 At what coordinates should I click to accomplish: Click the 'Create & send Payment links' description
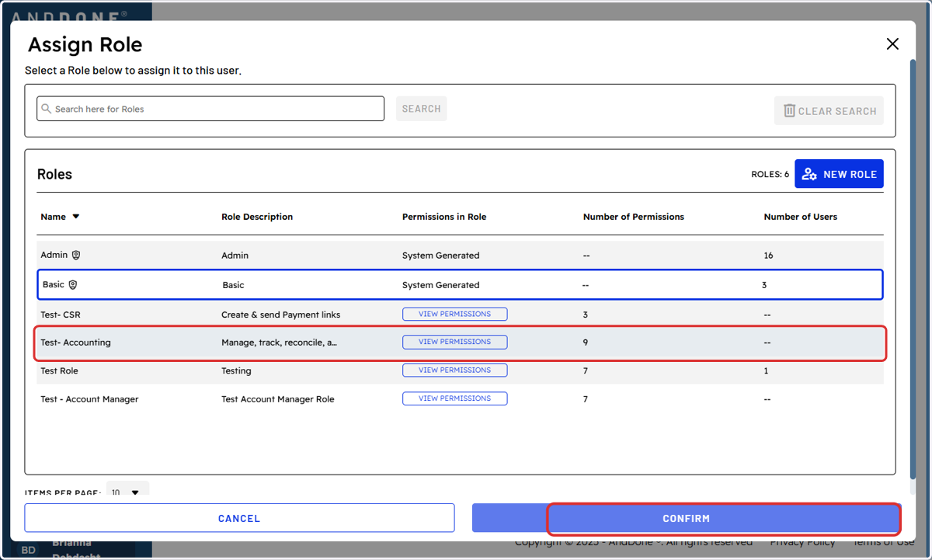[281, 315]
